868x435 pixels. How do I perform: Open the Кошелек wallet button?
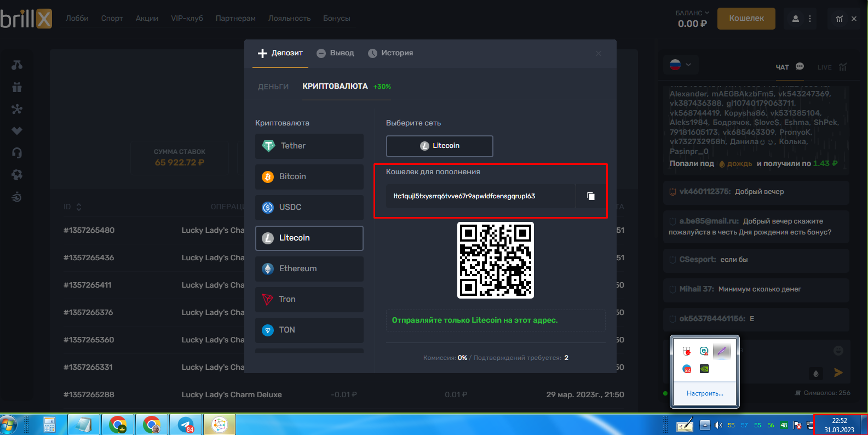click(746, 18)
